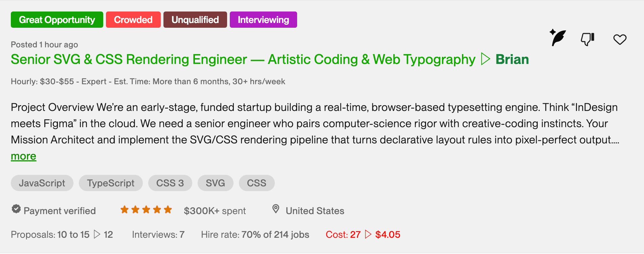Click the Brian name link
Image resolution: width=644 pixels, height=254 pixels.
[x=512, y=59]
